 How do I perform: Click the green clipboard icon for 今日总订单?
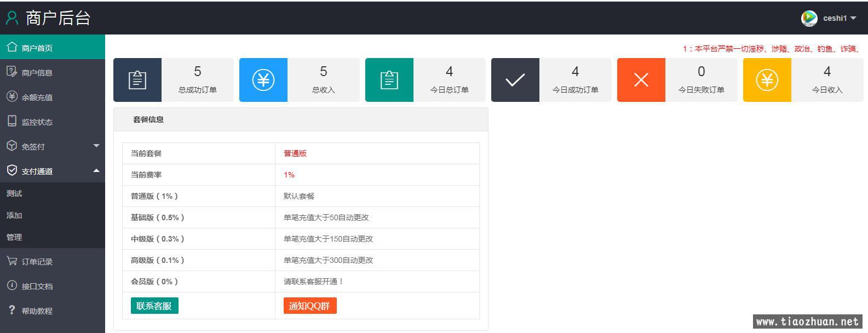click(389, 80)
